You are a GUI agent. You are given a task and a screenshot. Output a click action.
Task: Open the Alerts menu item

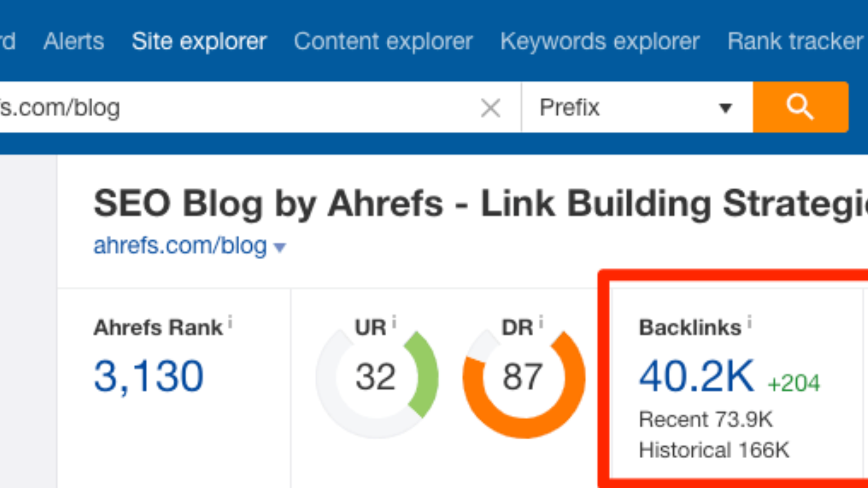click(74, 41)
